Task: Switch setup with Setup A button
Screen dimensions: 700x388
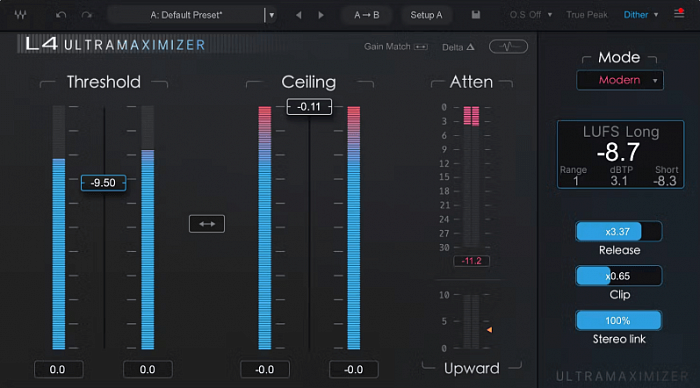Action: pyautogui.click(x=426, y=15)
